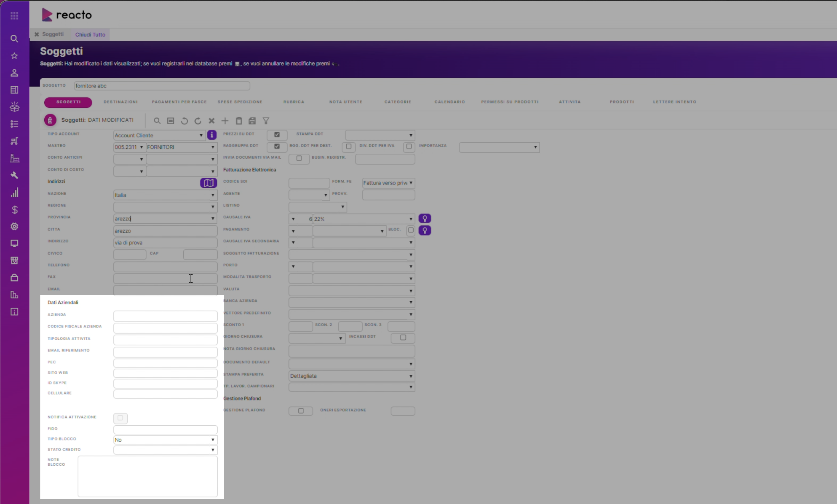Switch to Calendario tab
Image resolution: width=837 pixels, height=504 pixels.
450,102
